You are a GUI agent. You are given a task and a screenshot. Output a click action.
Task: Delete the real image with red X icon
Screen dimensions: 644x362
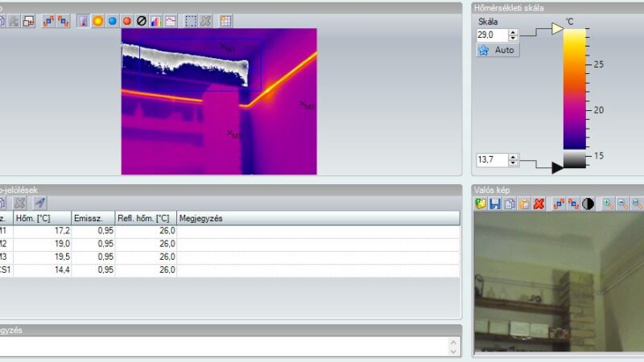click(x=539, y=204)
